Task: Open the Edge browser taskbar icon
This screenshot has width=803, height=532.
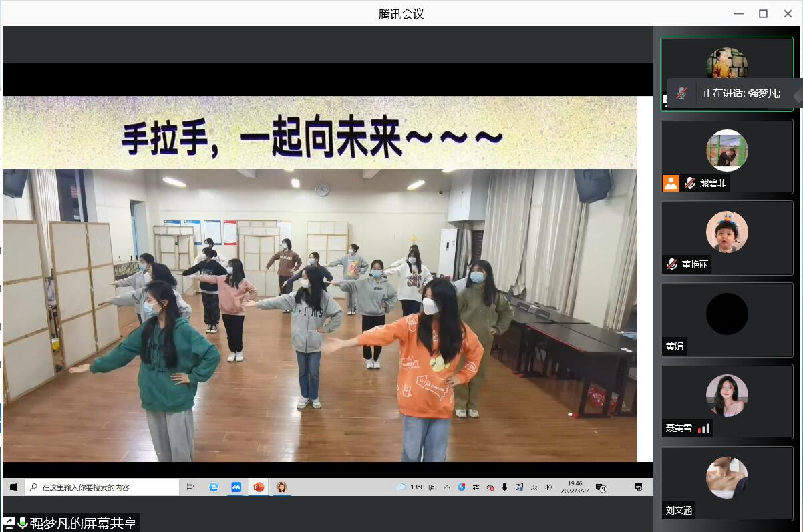Action: (214, 487)
